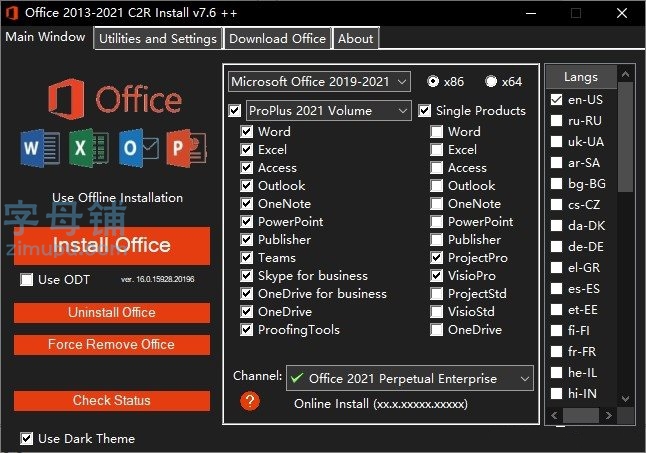This screenshot has width=646, height=453.
Task: Check the ru-RU language
Action: 557,121
